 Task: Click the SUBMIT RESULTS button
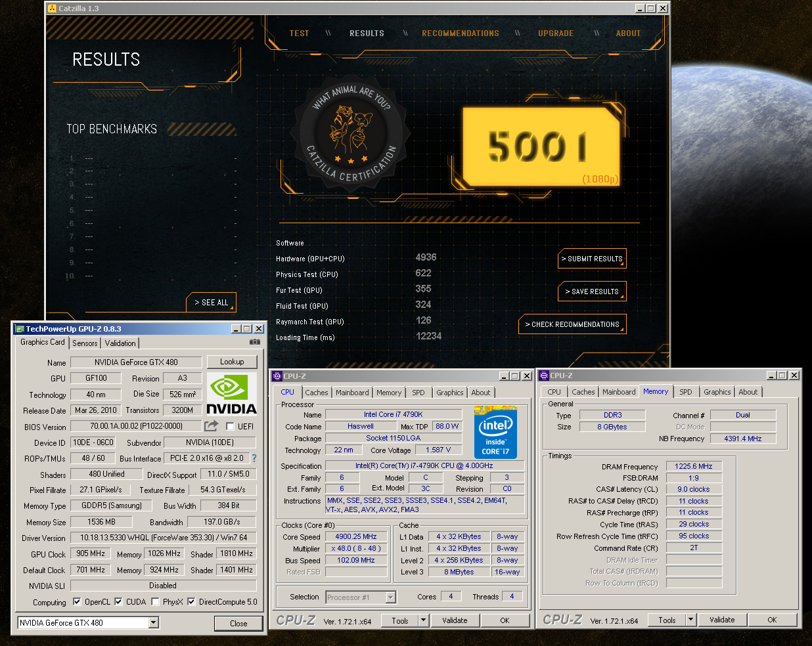click(x=592, y=259)
